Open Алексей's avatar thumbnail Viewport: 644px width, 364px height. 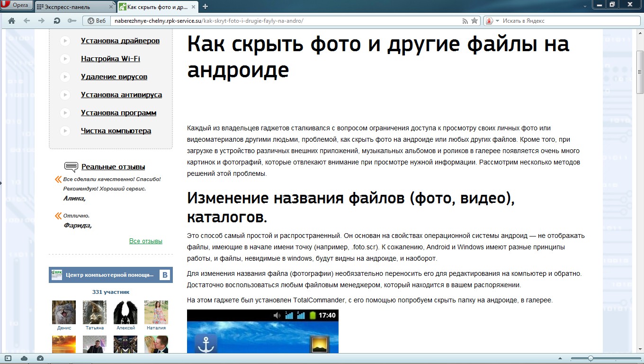[x=125, y=312]
